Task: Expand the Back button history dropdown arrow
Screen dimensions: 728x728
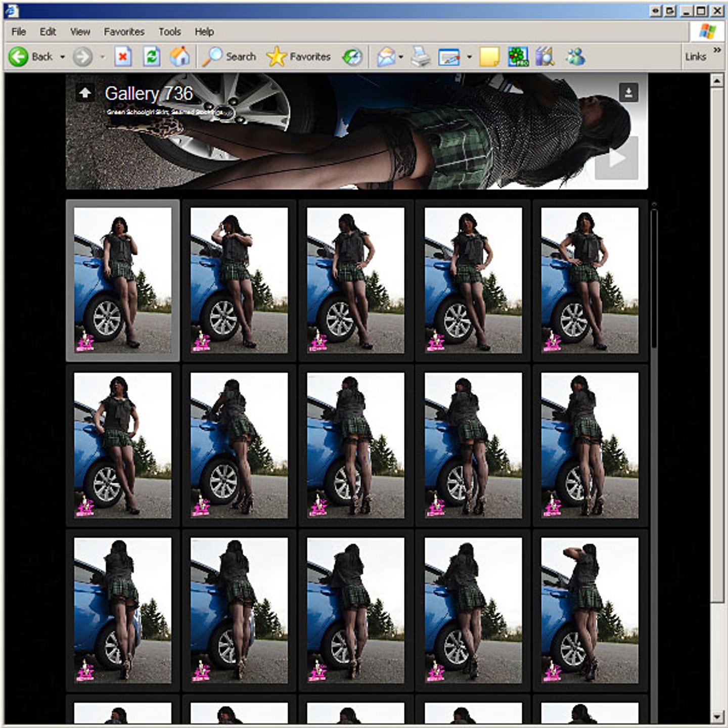Action: click(x=63, y=57)
